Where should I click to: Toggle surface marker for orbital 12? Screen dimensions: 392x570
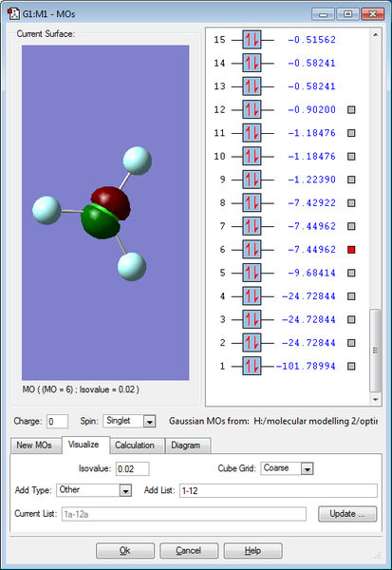coord(351,110)
